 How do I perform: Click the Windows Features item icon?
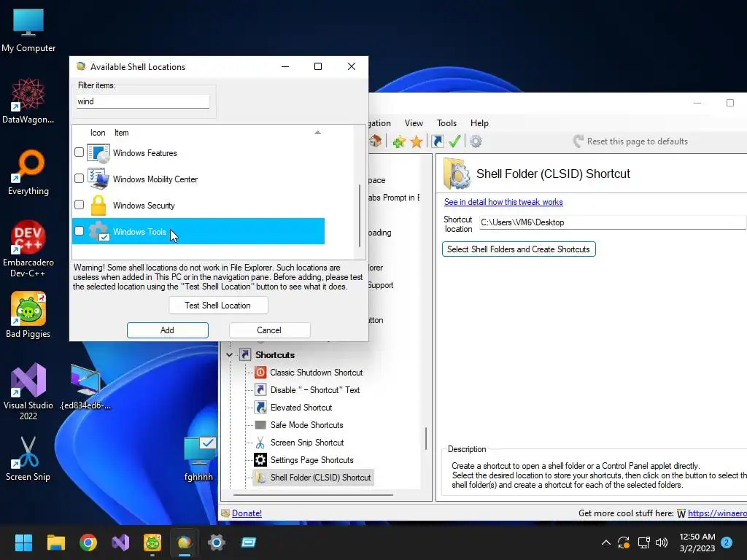point(98,153)
